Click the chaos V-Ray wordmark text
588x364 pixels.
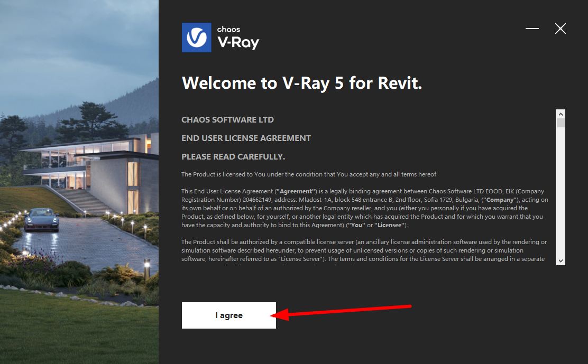[x=238, y=38]
